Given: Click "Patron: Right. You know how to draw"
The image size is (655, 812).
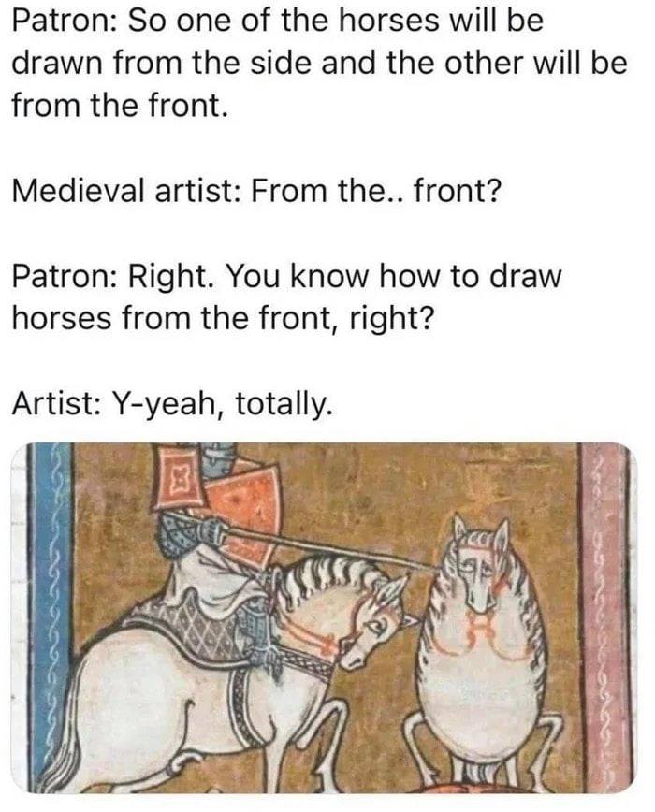Looking at the screenshot, I should click(x=285, y=276).
